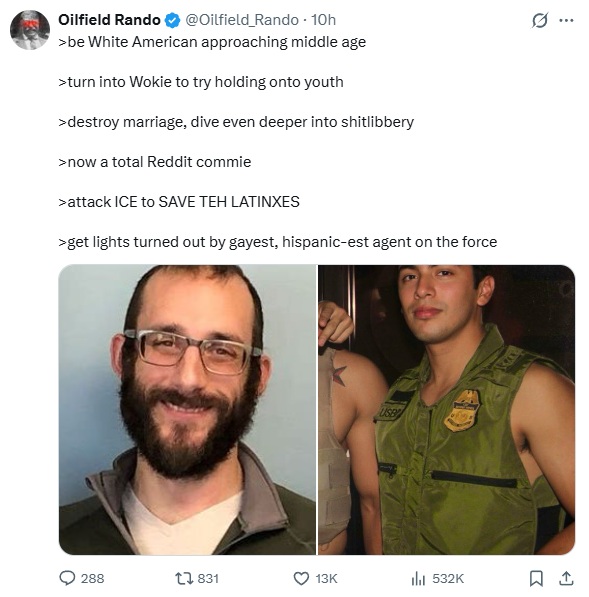Open view analytics bar chart icon
Viewport: 589px width, 597px height.
pos(418,578)
